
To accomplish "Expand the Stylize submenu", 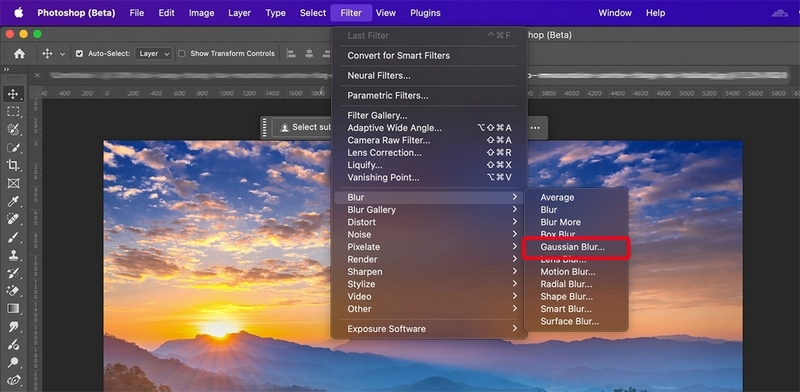I will coord(428,284).
